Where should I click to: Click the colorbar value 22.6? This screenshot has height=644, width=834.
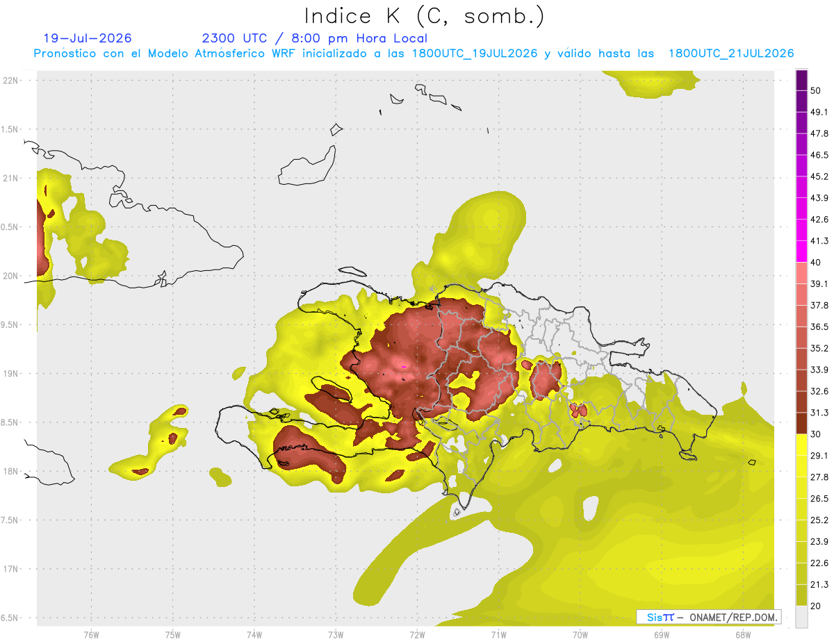[820, 563]
